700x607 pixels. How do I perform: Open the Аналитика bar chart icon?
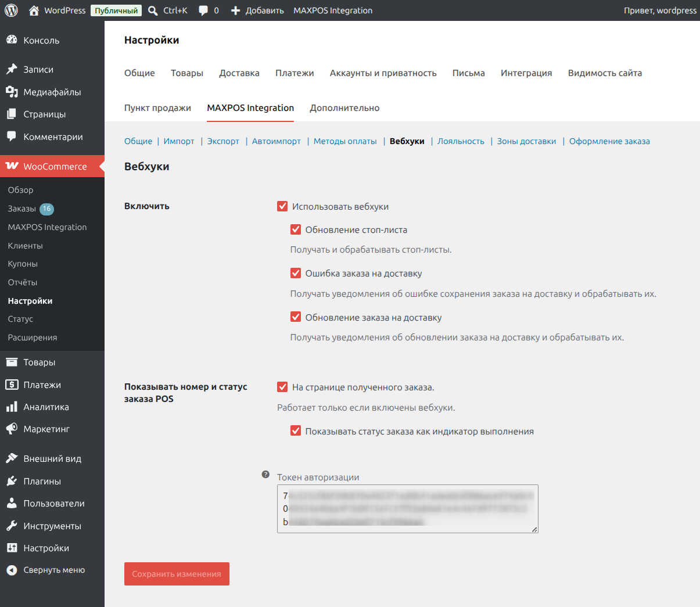[12, 407]
